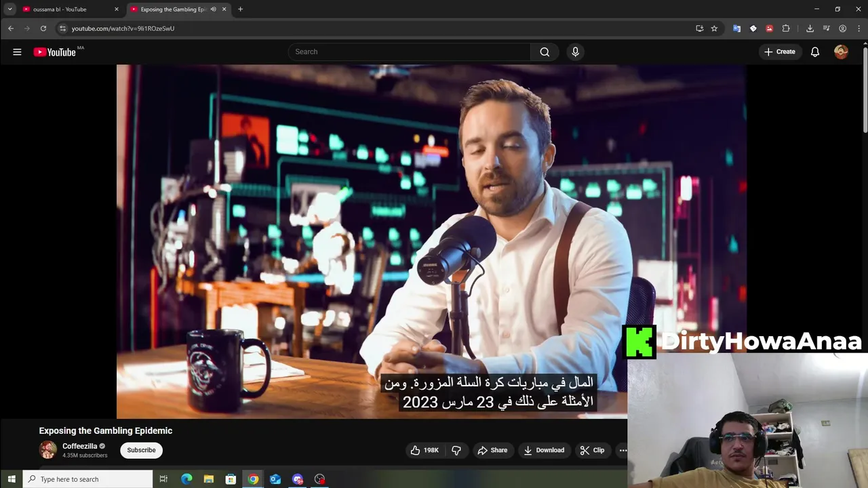Mute tab via the speaker icon
The image size is (868, 488).
pyautogui.click(x=213, y=9)
